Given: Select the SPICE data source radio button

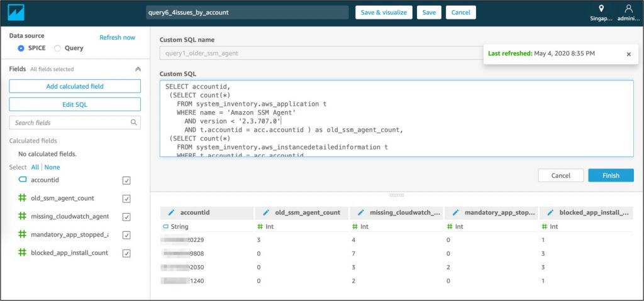Looking at the screenshot, I should click(x=21, y=48).
